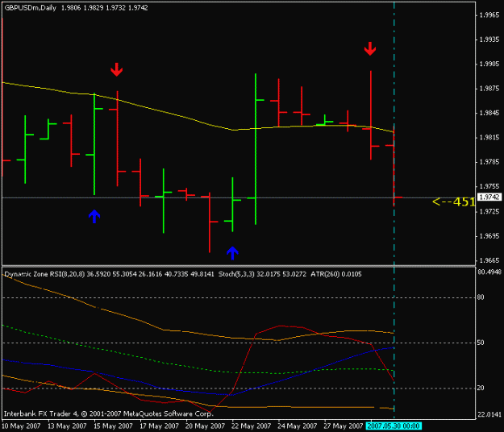504x432 pixels.
Task: Click the yellow "<--451" text label
Action: [453, 201]
